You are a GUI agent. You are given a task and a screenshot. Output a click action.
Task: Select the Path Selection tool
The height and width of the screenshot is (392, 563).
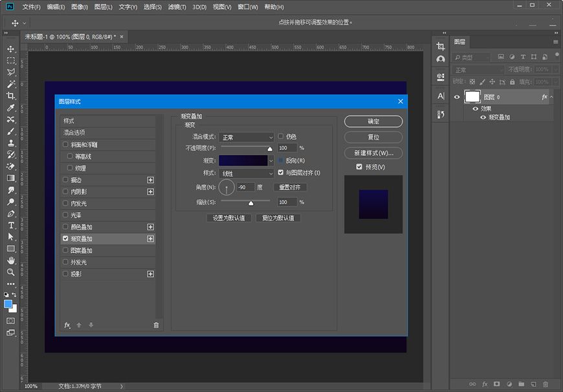pyautogui.click(x=11, y=237)
